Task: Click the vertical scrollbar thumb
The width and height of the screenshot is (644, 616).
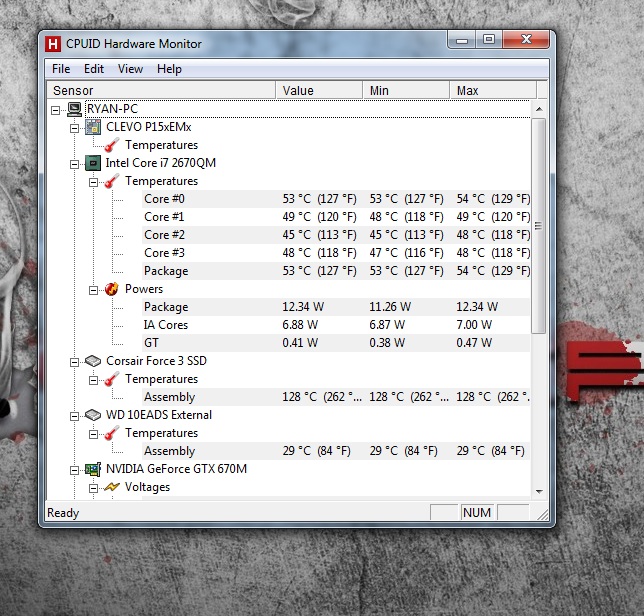Action: click(x=539, y=226)
